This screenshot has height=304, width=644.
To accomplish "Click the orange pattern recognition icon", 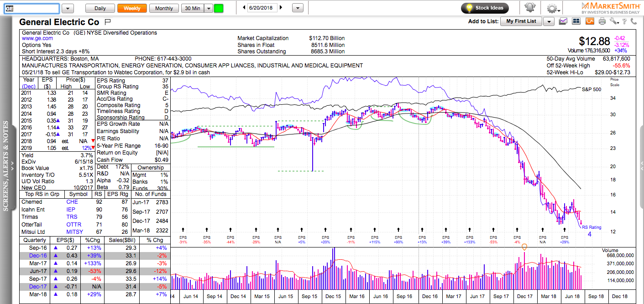I will pos(589,21).
